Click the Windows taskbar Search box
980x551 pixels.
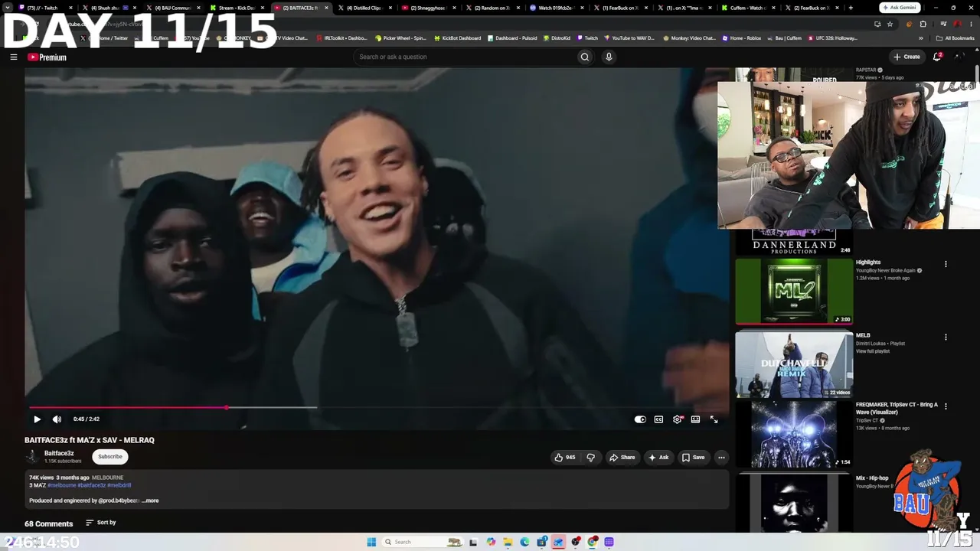[423, 542]
